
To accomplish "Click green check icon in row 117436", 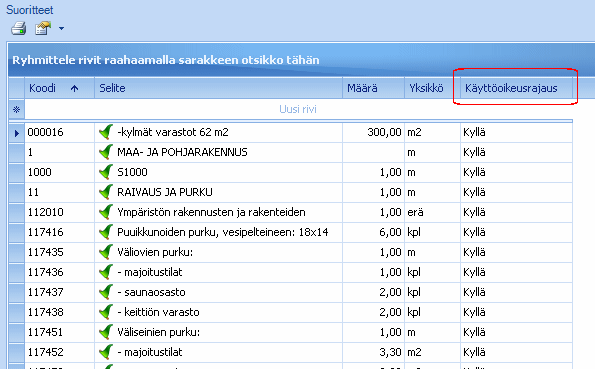I will (x=106, y=272).
